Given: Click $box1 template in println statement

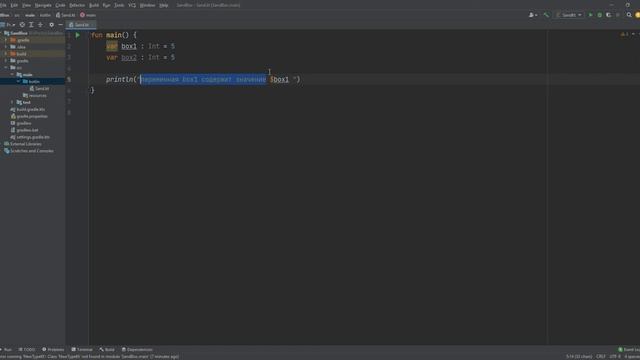Looking at the screenshot, I should (x=279, y=79).
